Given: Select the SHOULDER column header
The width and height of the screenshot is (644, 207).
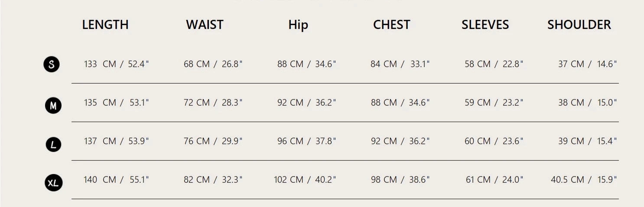Looking at the screenshot, I should [579, 25].
